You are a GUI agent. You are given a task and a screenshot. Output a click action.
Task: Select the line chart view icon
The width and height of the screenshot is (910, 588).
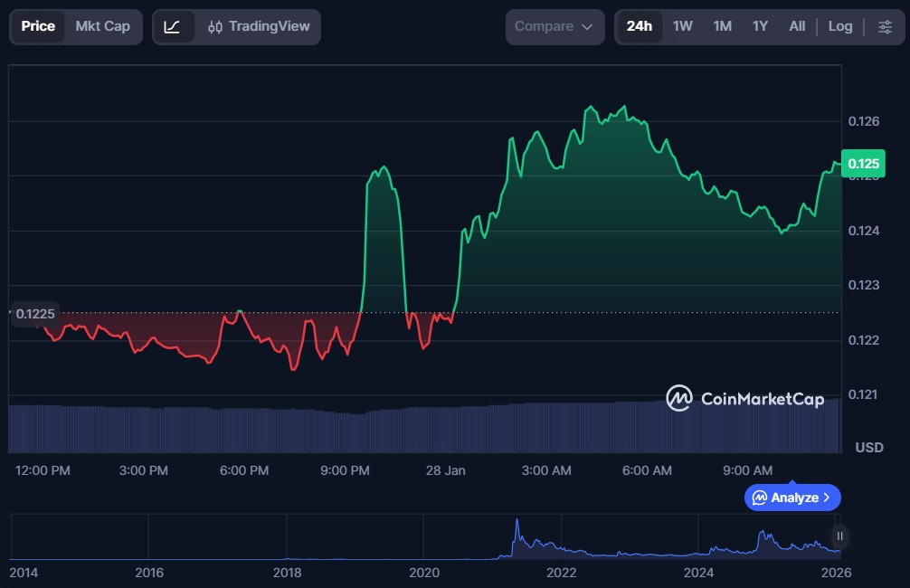[x=173, y=27]
